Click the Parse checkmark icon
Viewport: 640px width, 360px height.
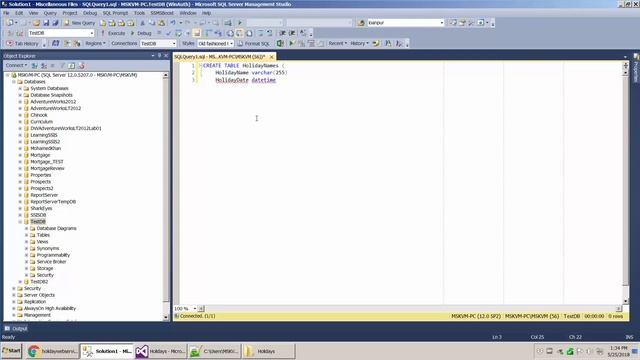click(169, 33)
